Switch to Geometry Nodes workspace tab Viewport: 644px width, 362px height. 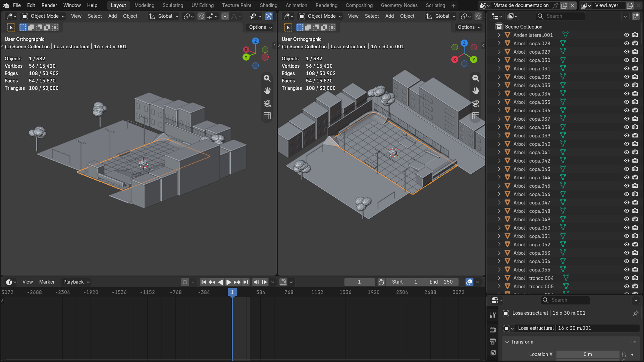pos(399,5)
